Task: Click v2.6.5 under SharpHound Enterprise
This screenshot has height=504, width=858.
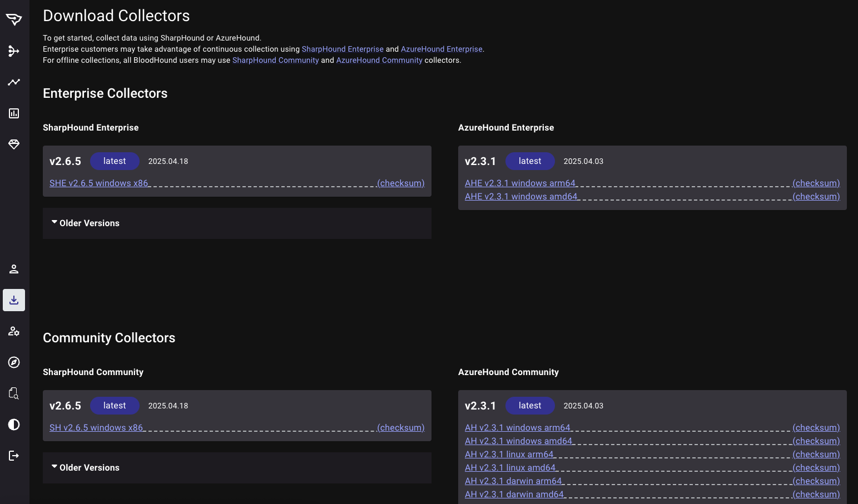Action: point(65,161)
